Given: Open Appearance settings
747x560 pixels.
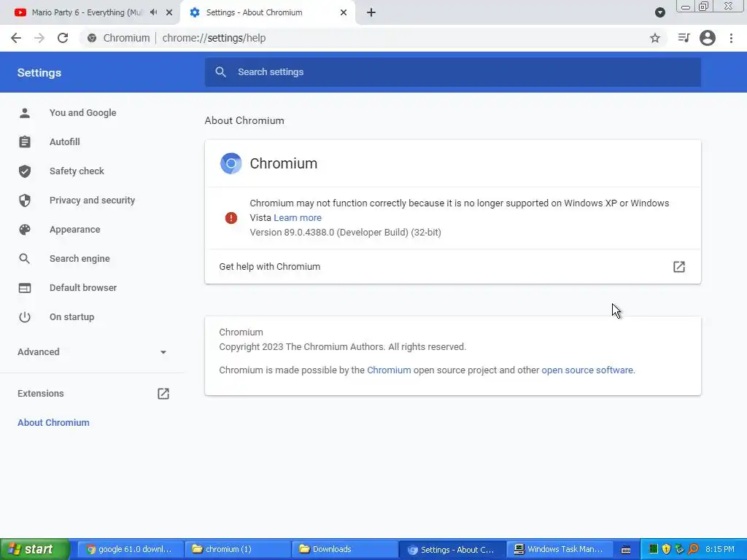Looking at the screenshot, I should click(x=75, y=230).
